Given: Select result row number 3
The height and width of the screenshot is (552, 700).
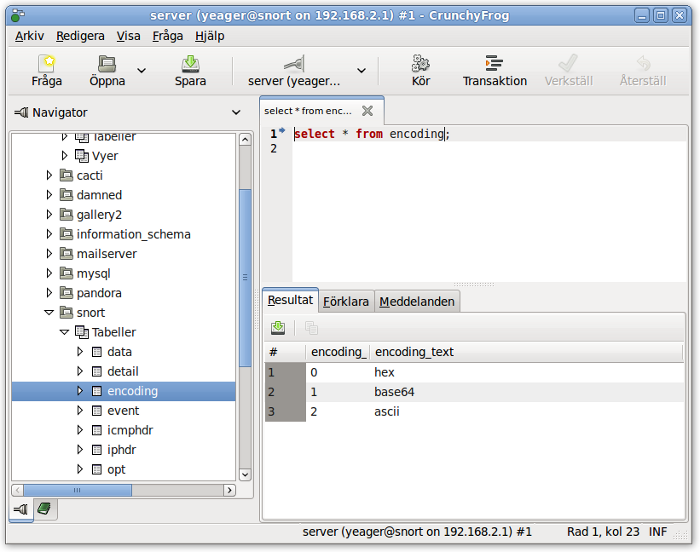Looking at the screenshot, I should tap(285, 411).
